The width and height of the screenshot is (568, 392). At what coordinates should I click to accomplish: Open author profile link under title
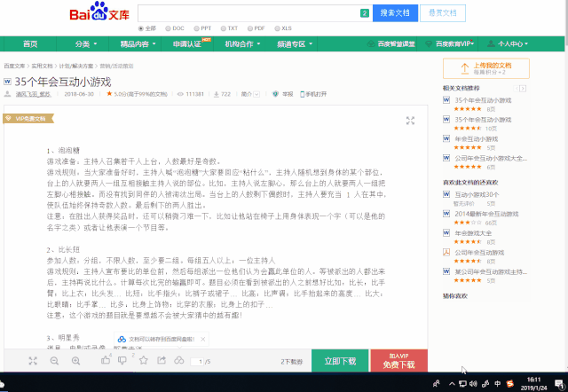tap(33, 94)
